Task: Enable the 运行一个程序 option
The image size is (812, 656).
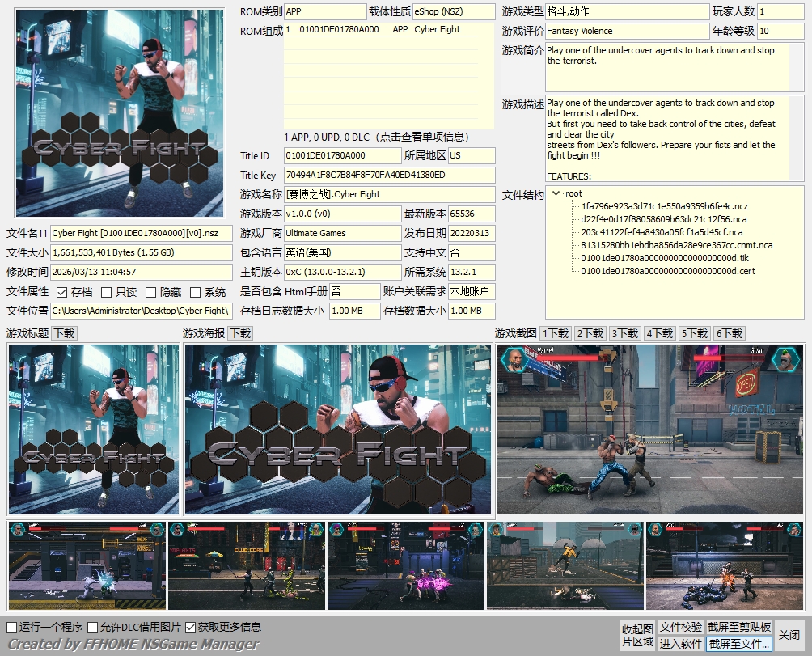Action: tap(12, 628)
